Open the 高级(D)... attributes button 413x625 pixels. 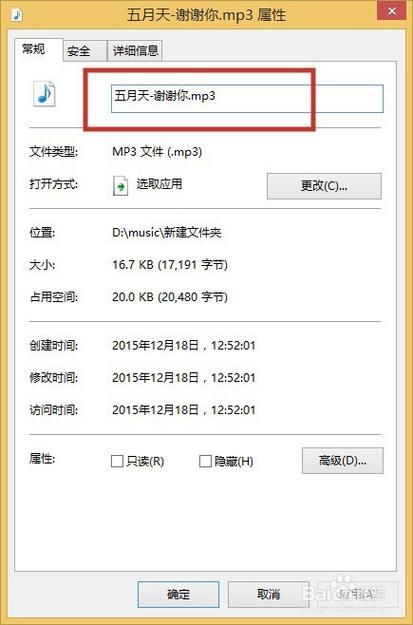343,461
